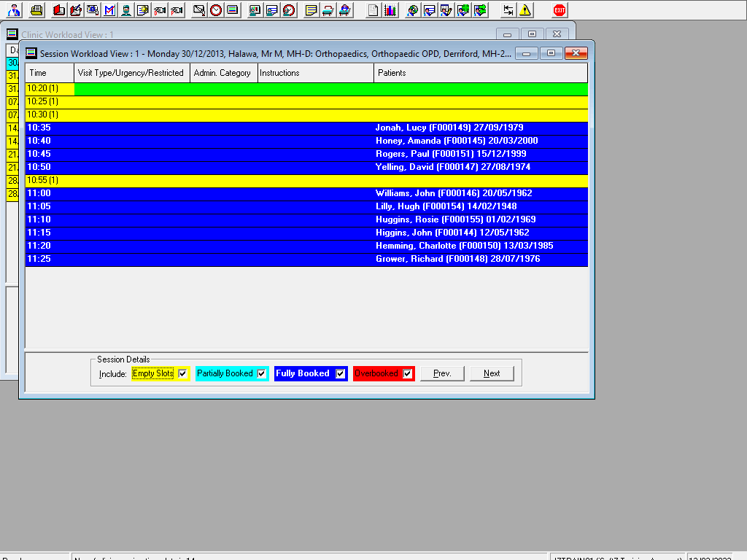Open the red book toolbar icon

[59, 10]
